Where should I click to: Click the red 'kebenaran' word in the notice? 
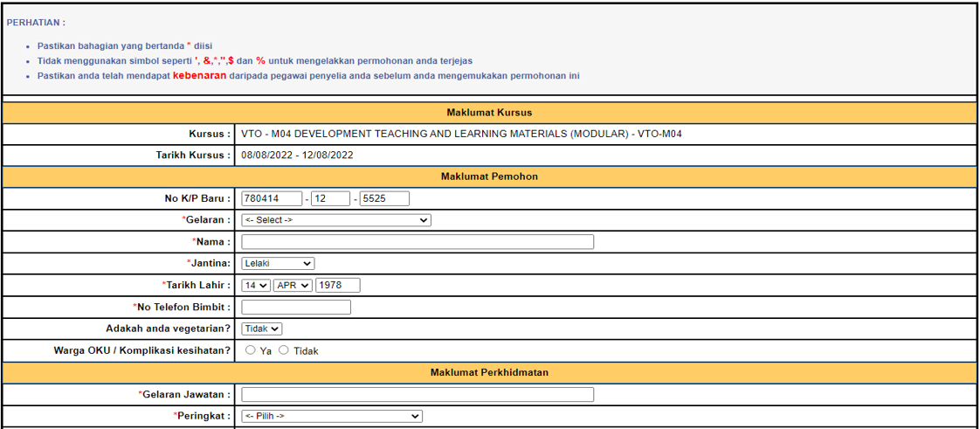pyautogui.click(x=199, y=75)
